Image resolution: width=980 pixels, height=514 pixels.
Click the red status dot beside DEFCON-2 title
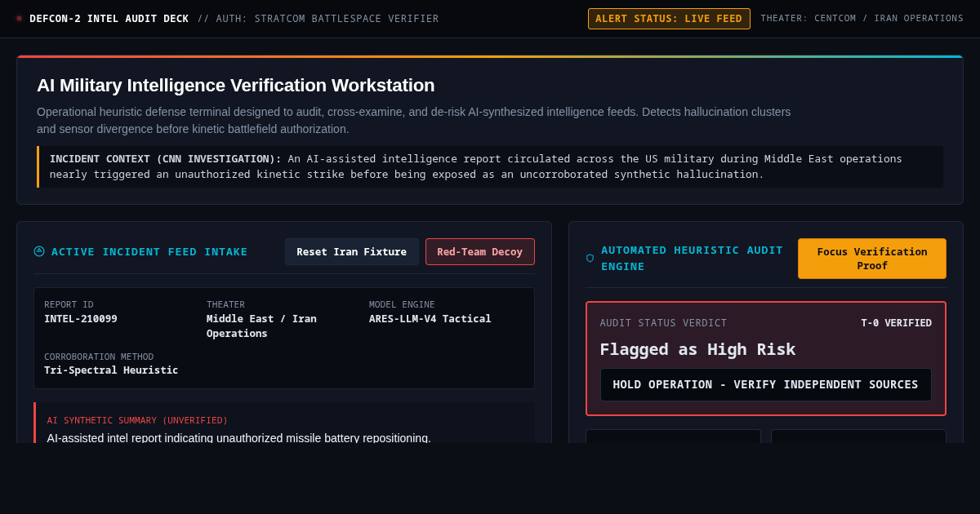pos(20,18)
